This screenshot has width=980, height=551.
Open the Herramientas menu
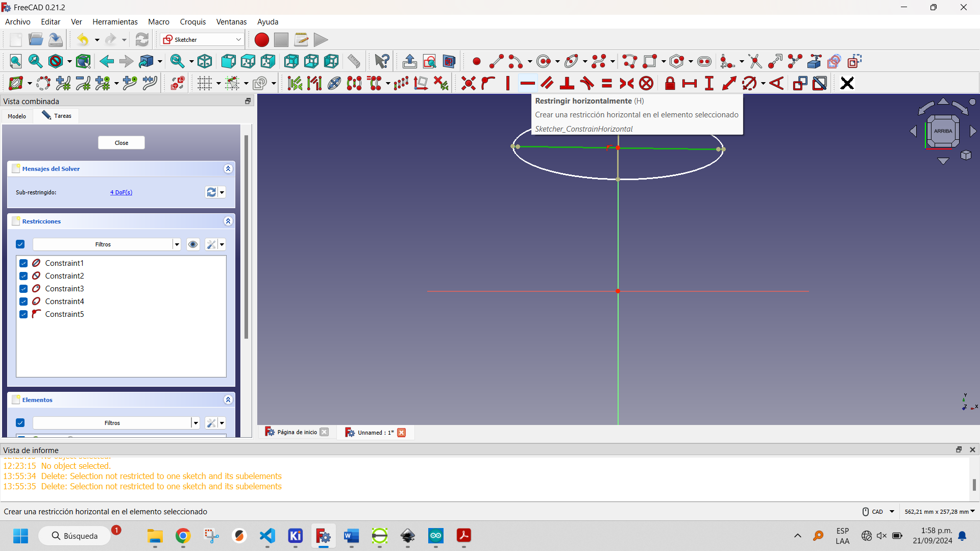point(114,21)
